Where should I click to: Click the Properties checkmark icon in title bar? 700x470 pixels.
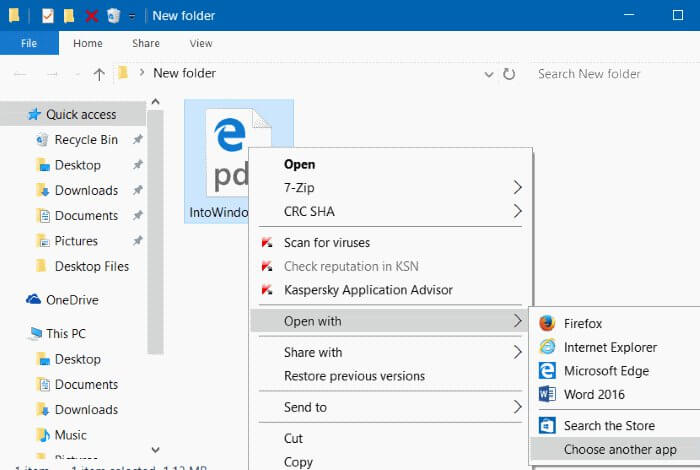point(47,16)
